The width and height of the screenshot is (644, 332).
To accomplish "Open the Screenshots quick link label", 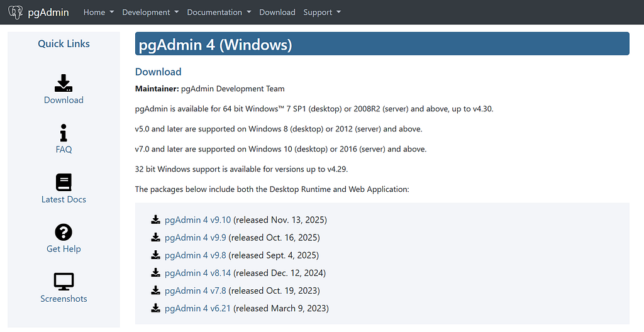I will coord(64,299).
